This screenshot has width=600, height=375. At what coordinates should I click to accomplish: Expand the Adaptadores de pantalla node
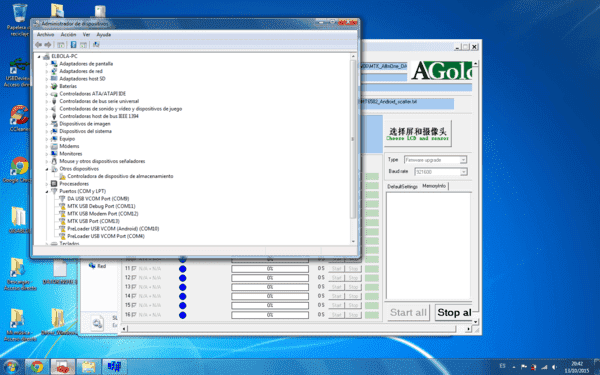(47, 64)
